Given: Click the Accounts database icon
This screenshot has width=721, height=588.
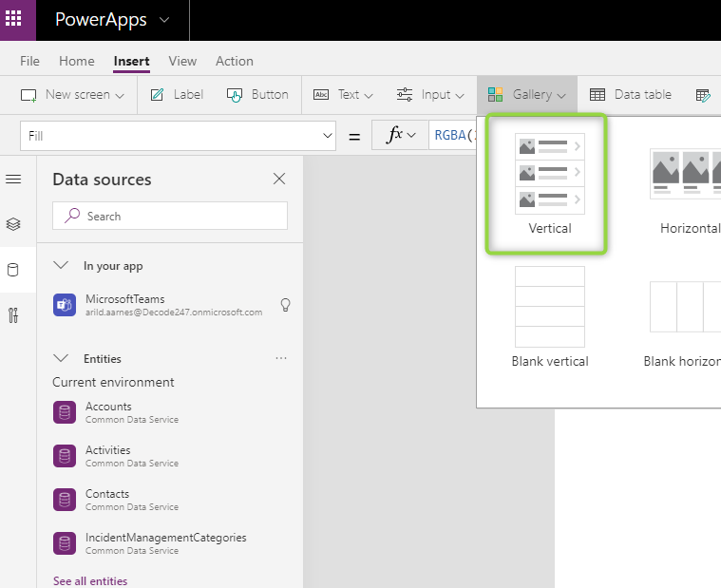Looking at the screenshot, I should tap(65, 412).
